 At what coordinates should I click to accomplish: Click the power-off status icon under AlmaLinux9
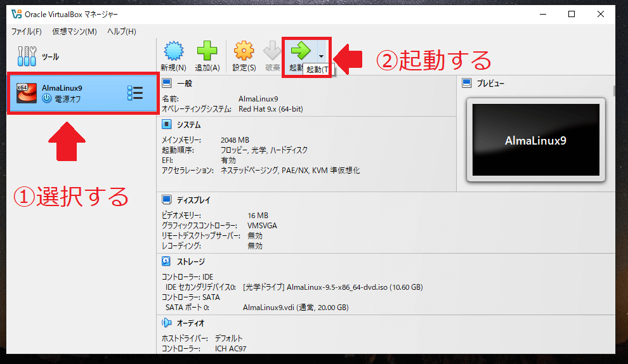point(47,98)
